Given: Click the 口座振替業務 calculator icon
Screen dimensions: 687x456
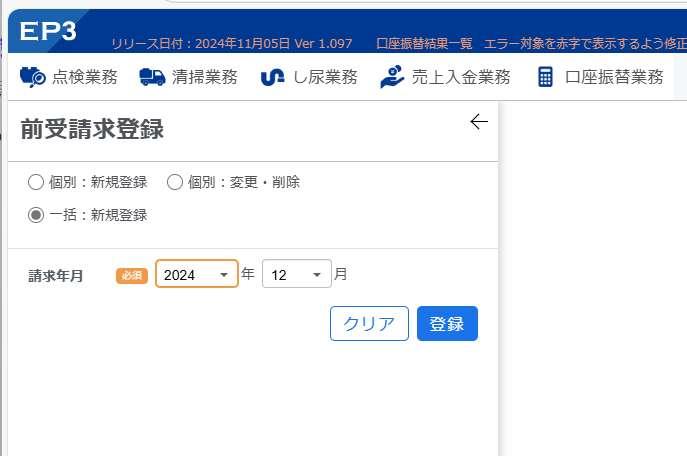Looking at the screenshot, I should point(545,77).
